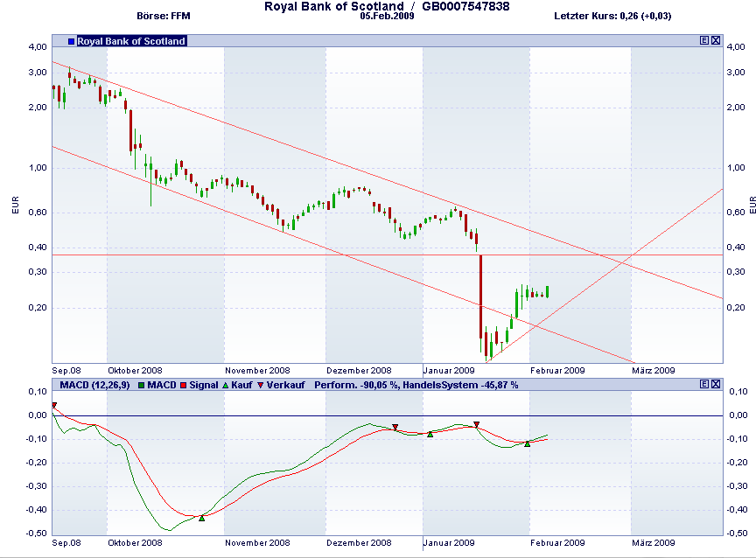Toggle Kauf signal markers on the MACD chart
Viewport: 756px width, 558px height.
(224, 387)
